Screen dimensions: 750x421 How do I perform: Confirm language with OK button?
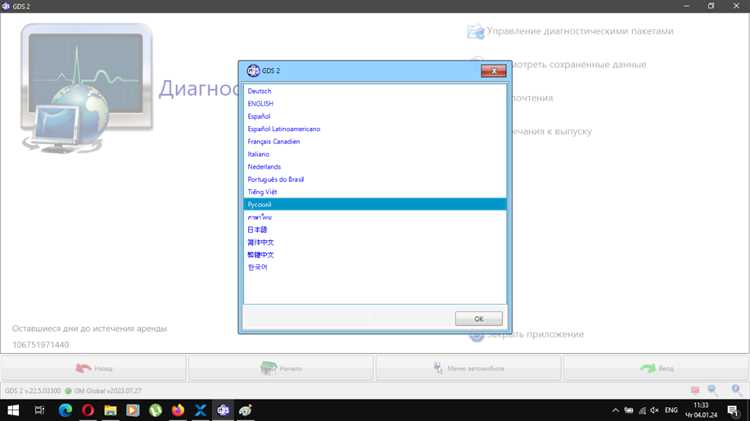point(478,319)
